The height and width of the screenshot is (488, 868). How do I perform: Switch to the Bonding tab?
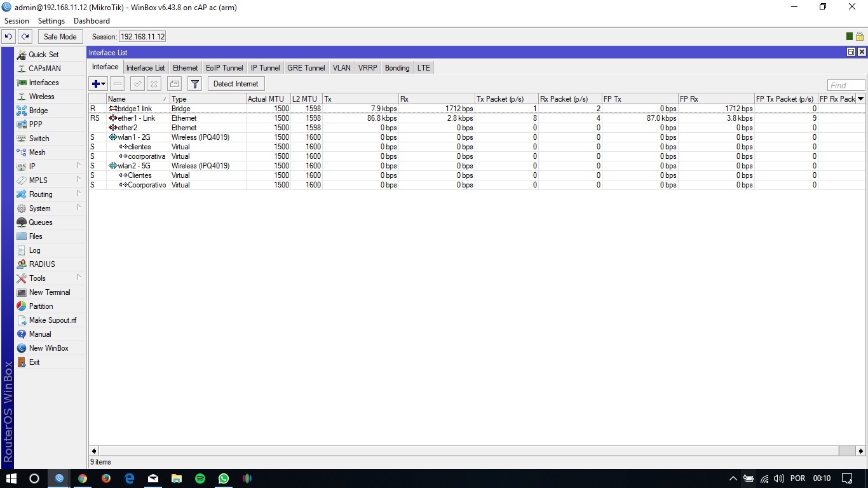(397, 68)
